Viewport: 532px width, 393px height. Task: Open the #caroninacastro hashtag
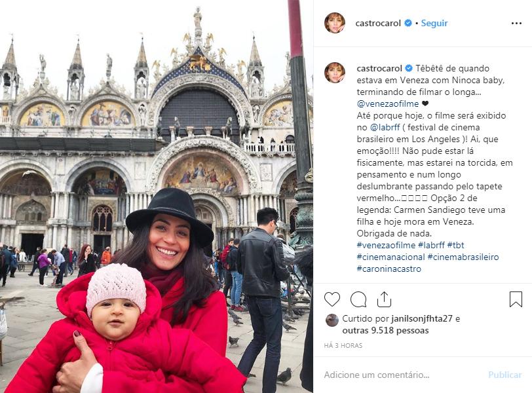[x=389, y=269]
